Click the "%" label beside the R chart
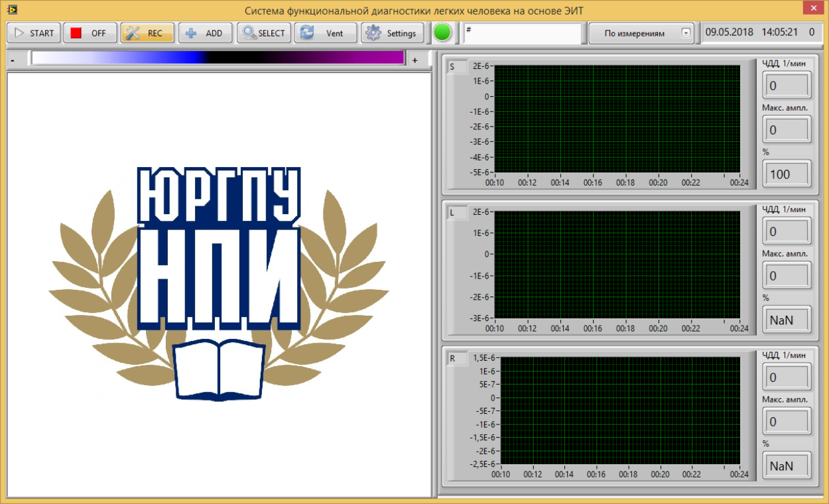The width and height of the screenshot is (829, 504). click(x=766, y=444)
